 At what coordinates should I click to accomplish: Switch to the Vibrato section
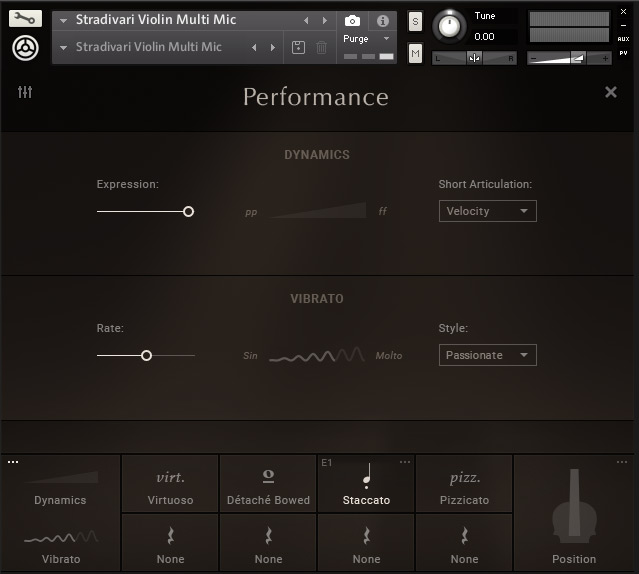pos(60,547)
